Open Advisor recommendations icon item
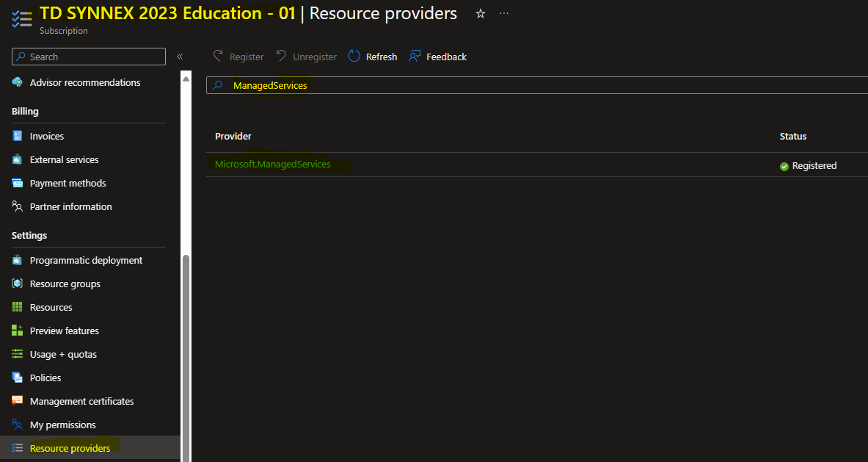 17,82
